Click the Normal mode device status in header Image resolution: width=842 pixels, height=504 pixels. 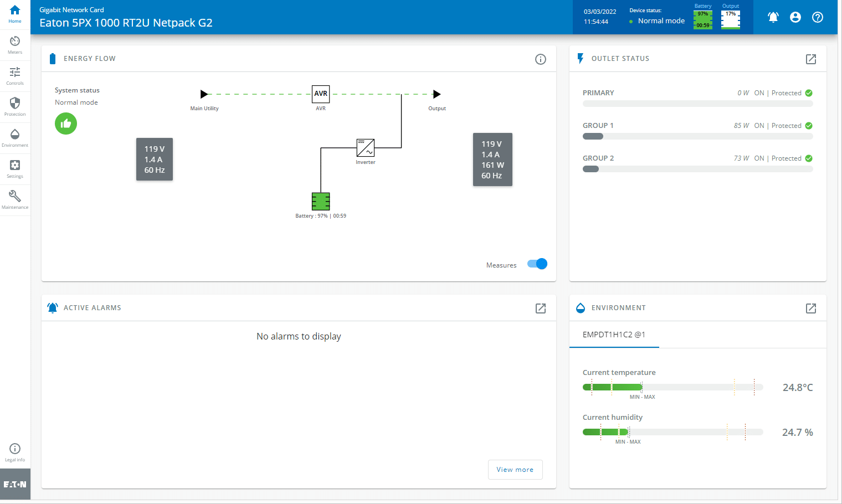(661, 21)
